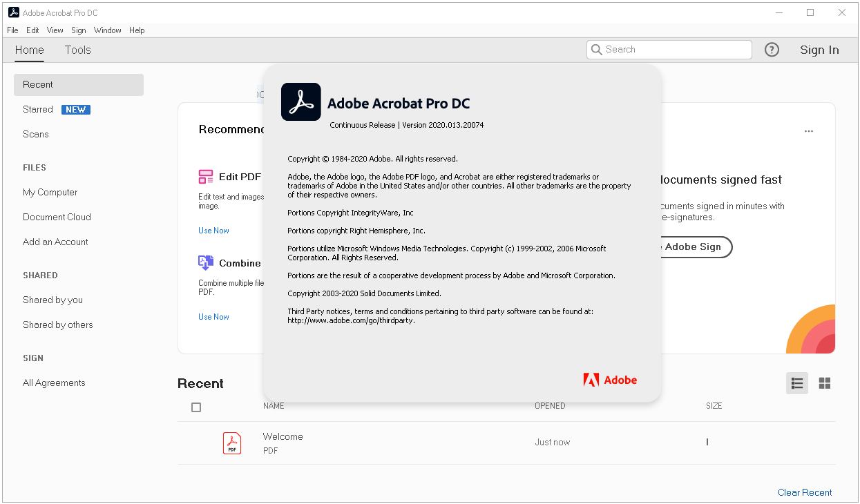Click Use Now under Edit PDF

coord(213,231)
